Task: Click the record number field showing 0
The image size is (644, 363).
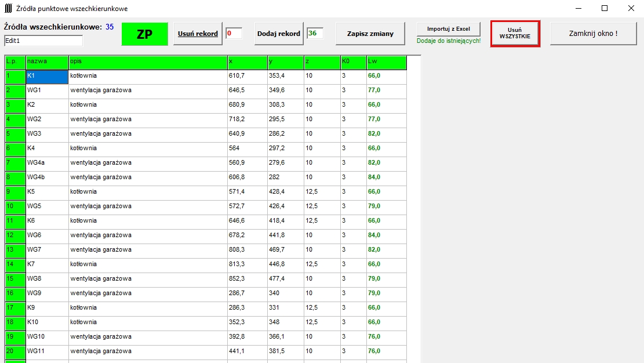Action: tap(234, 34)
